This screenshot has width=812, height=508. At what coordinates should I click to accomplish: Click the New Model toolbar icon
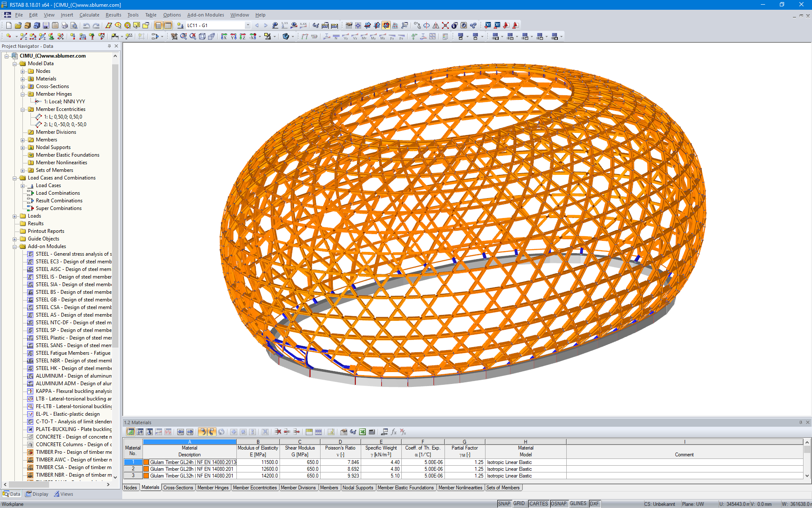tap(8, 25)
